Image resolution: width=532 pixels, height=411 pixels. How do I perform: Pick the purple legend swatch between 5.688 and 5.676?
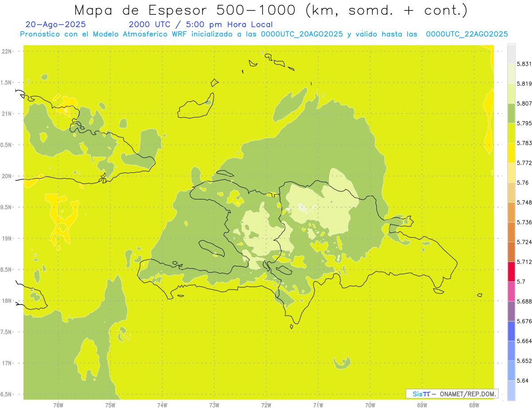(511, 311)
